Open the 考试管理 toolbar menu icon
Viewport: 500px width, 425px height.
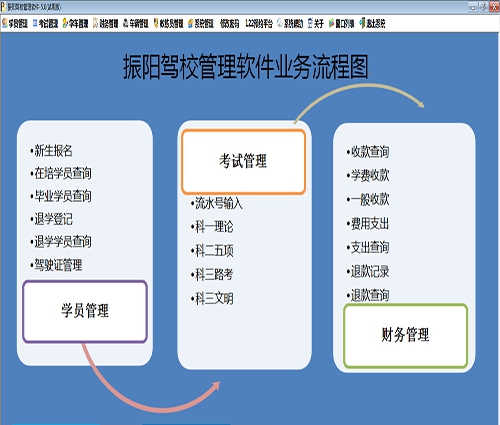[35, 23]
